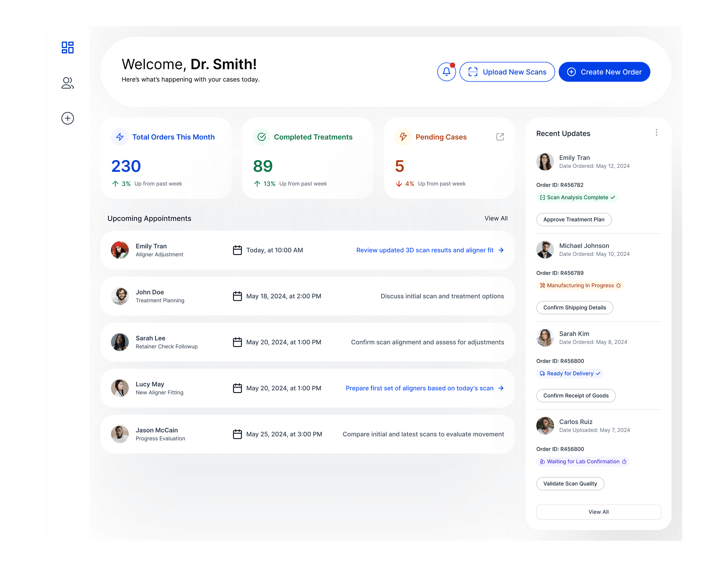This screenshot has height=567, width=728.
Task: Click Sarah Kim's avatar in Recent Updates
Action: [x=545, y=338]
